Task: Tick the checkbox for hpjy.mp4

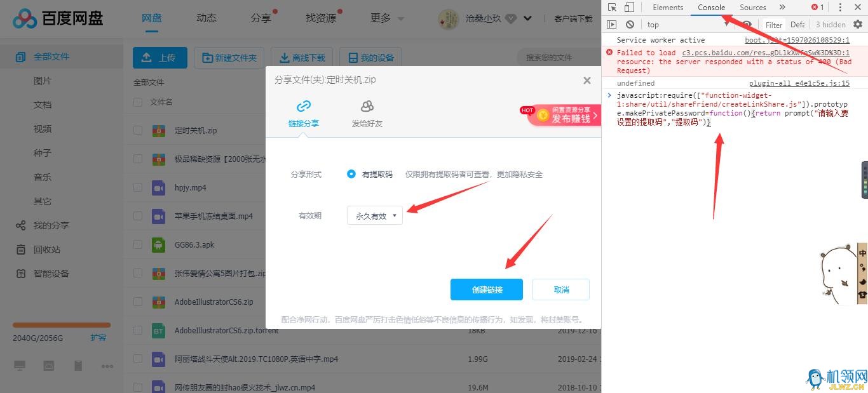Action: tap(138, 188)
